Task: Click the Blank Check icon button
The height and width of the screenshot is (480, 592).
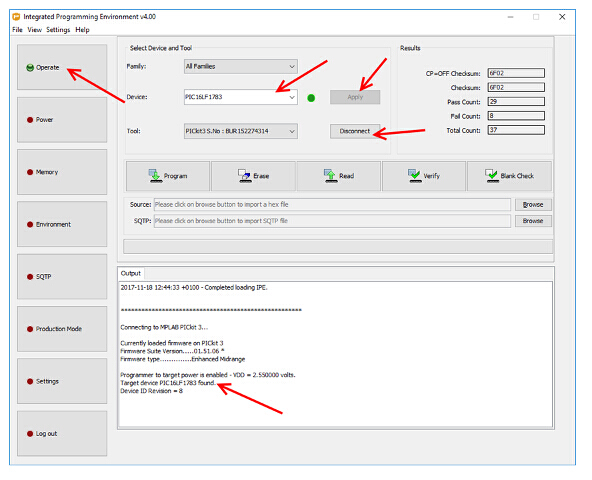Action: pyautogui.click(x=509, y=176)
